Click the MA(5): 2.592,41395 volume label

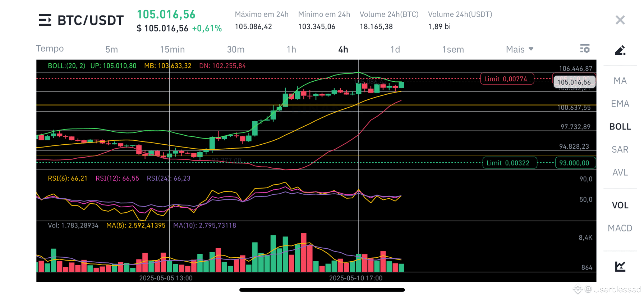[136, 226]
